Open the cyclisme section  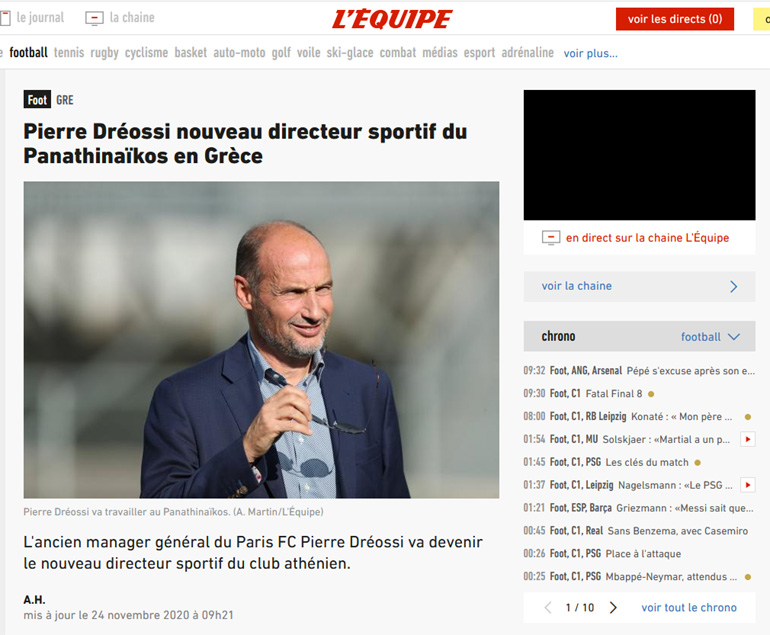[146, 53]
